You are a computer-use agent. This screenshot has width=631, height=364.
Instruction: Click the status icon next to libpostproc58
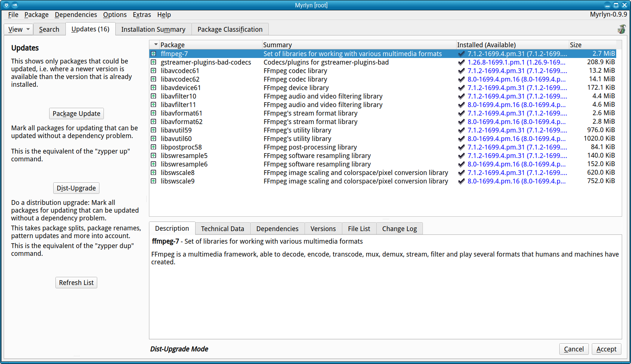point(153,147)
